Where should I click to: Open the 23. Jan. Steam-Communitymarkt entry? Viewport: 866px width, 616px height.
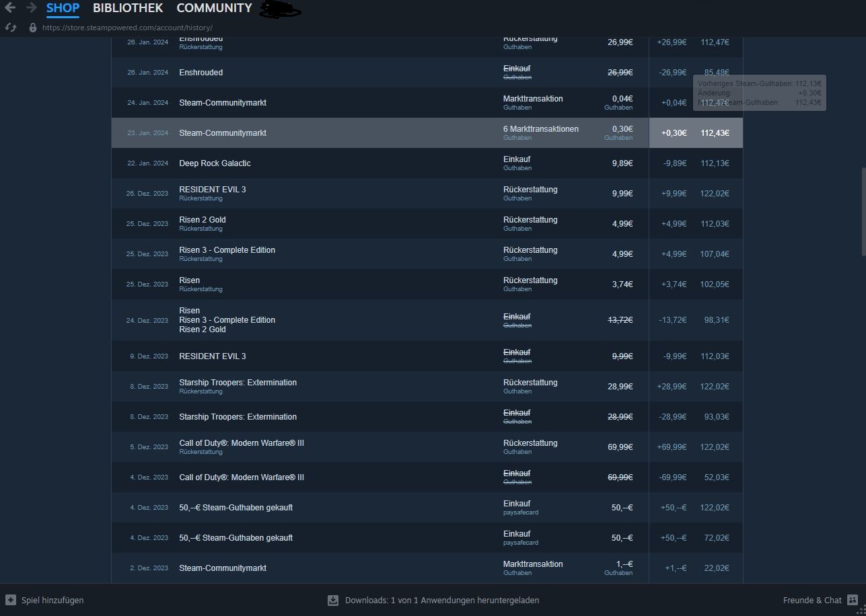pos(427,133)
